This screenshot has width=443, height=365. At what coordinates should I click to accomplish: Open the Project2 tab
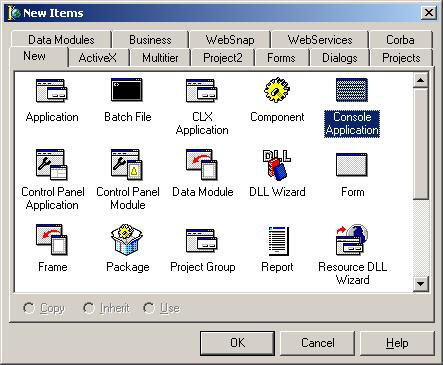click(223, 58)
